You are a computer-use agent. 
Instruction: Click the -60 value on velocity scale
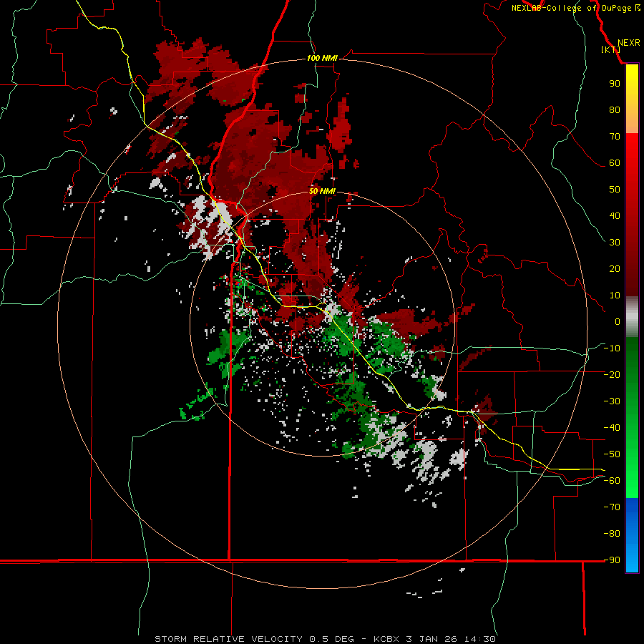[612, 481]
